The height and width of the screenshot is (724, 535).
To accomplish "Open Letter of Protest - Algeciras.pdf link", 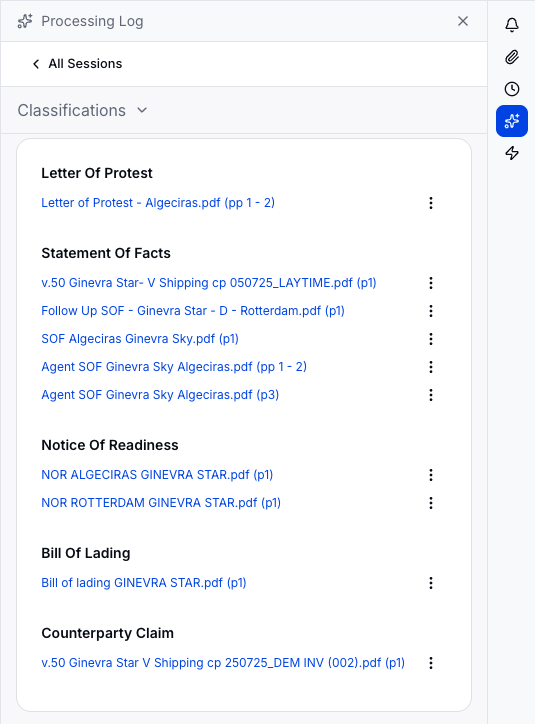I will point(158,203).
